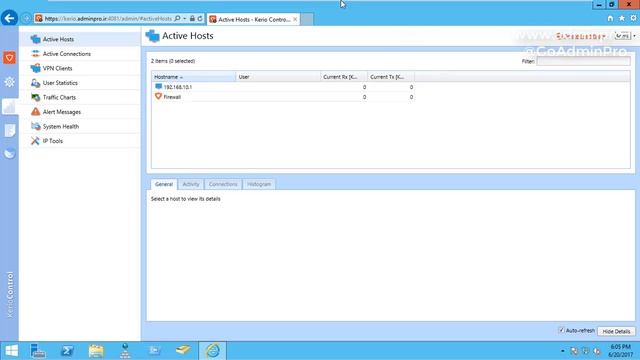Click the browser refresh icon
Screen dimensions: 640x360
coord(200,19)
